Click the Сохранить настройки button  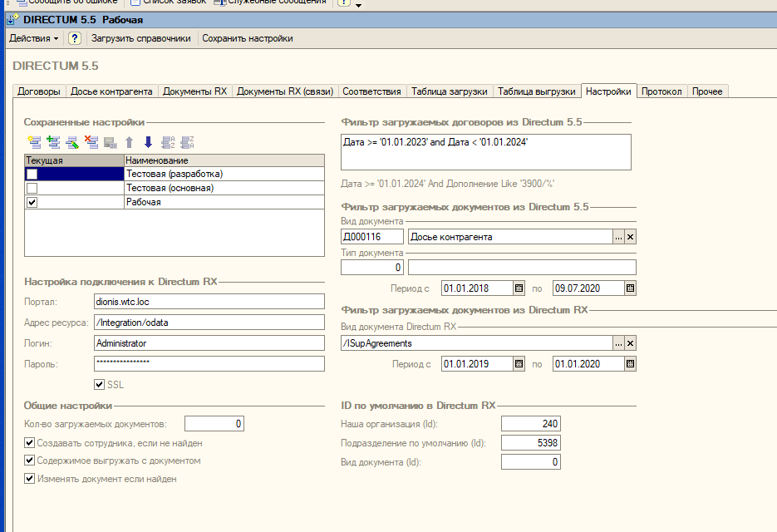248,38
